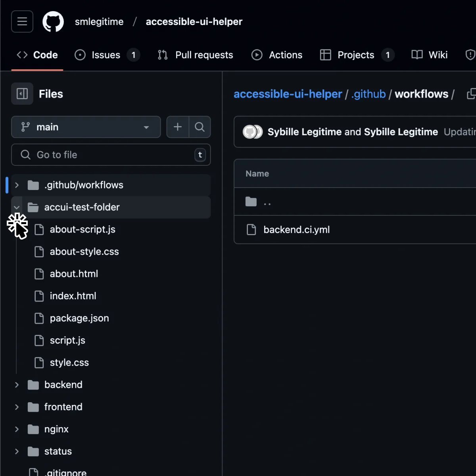
Task: Copy the path using the copy icon
Action: [471, 94]
